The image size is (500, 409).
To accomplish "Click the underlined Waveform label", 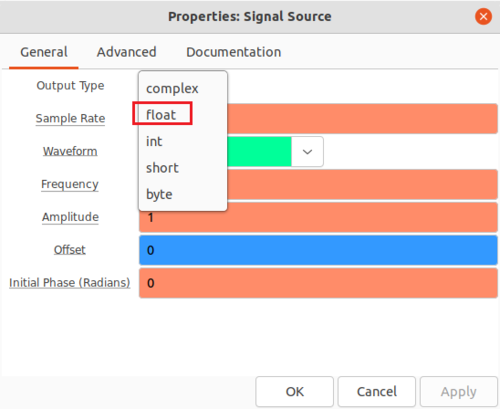I will 70,151.
